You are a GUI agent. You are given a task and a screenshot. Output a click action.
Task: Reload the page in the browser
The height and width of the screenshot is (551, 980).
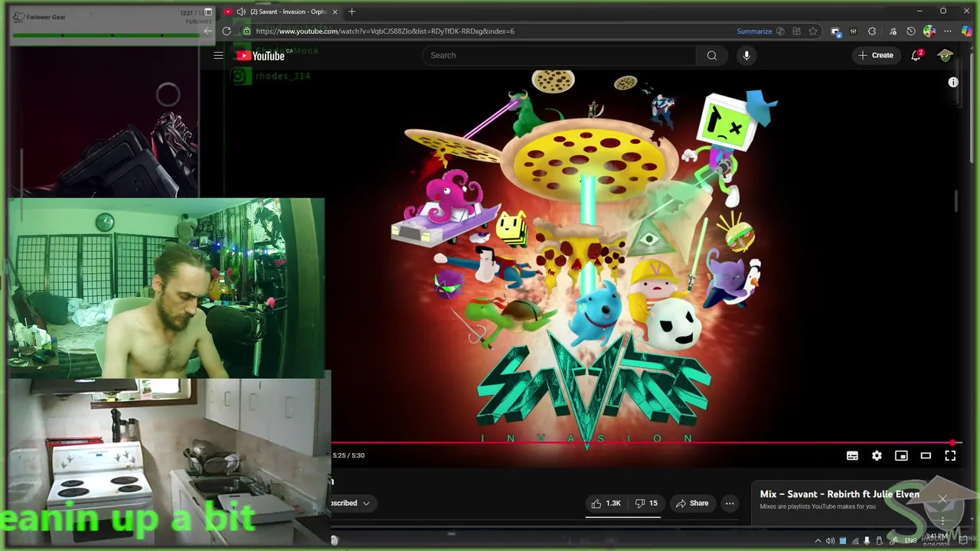point(227,31)
